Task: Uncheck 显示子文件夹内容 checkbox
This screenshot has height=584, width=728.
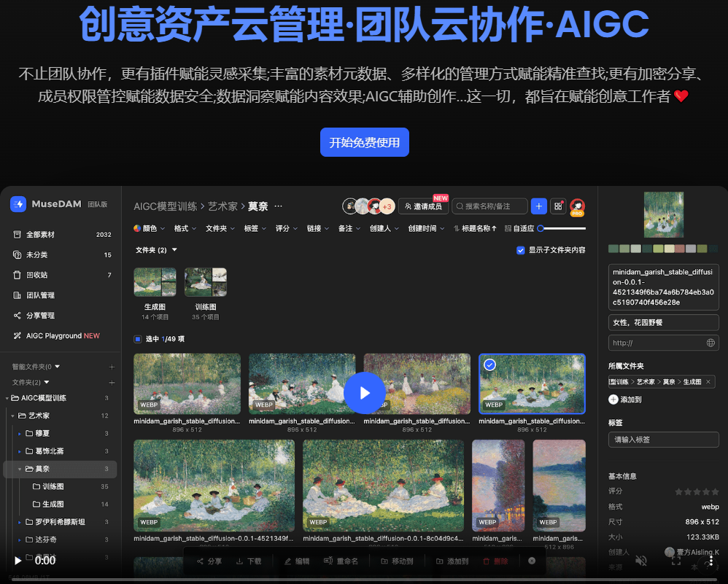Action: [520, 250]
